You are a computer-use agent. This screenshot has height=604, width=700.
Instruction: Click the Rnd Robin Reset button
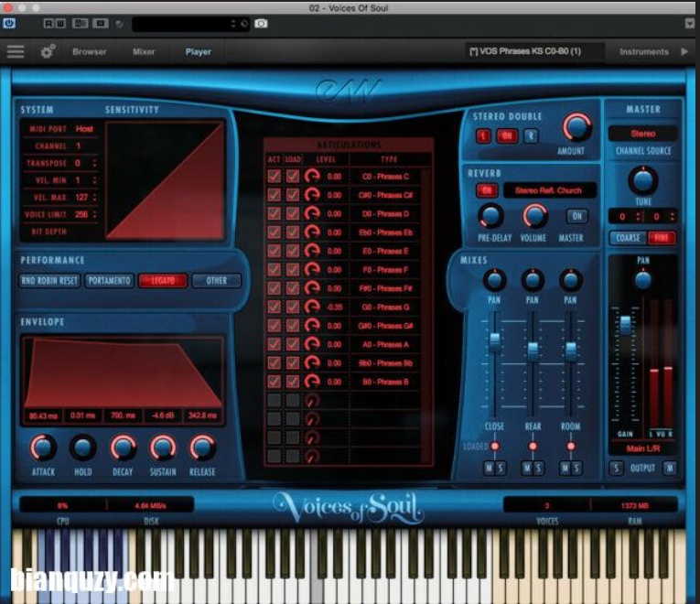click(x=49, y=281)
